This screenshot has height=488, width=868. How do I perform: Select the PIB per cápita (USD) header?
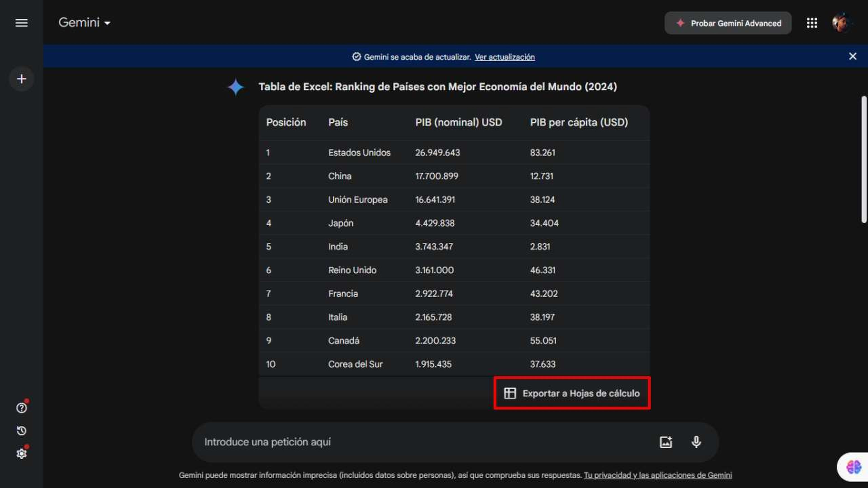[579, 122]
